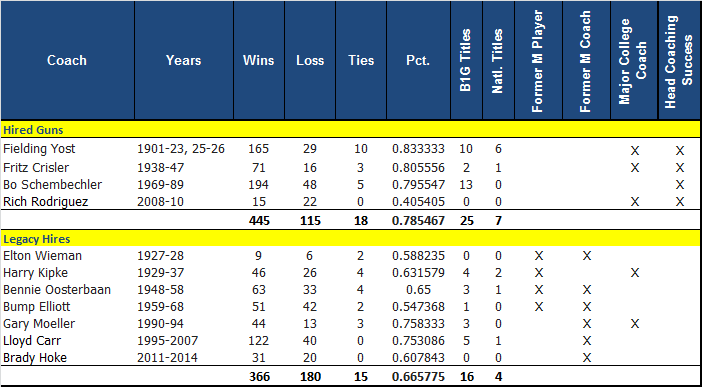Select the Legacy Hires section row
This screenshot has height=387, width=702.
click(x=351, y=239)
